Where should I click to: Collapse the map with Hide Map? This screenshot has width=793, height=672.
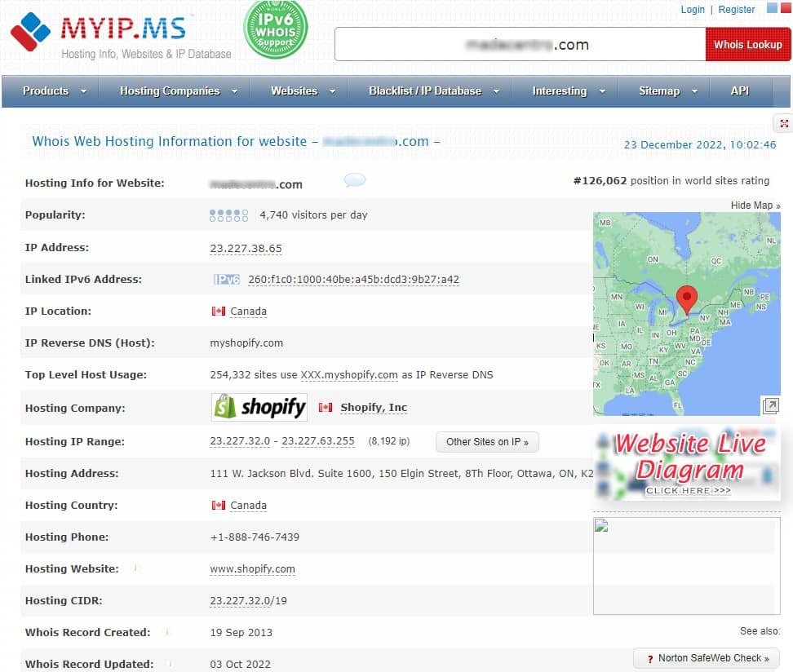(x=755, y=206)
